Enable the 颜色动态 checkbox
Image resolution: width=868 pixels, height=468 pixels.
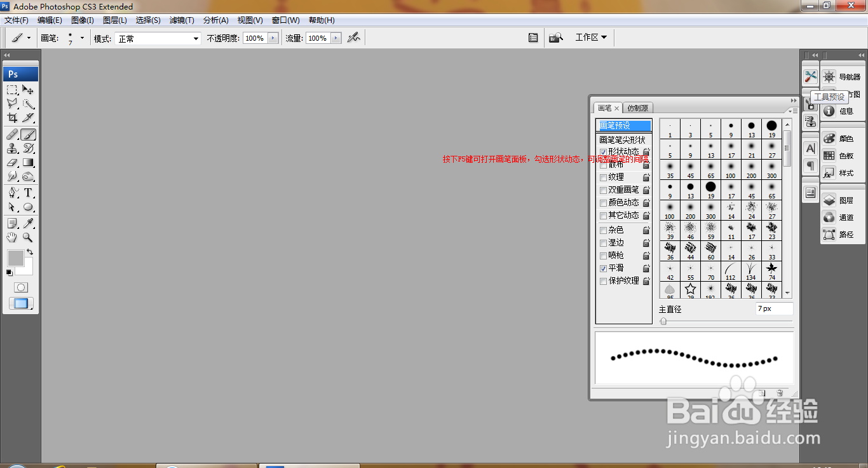point(603,203)
